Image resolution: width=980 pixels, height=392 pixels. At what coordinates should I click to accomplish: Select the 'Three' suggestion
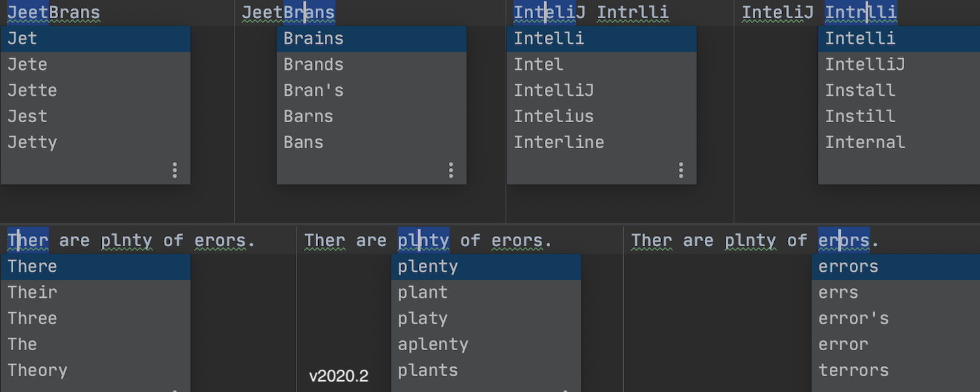[95, 318]
